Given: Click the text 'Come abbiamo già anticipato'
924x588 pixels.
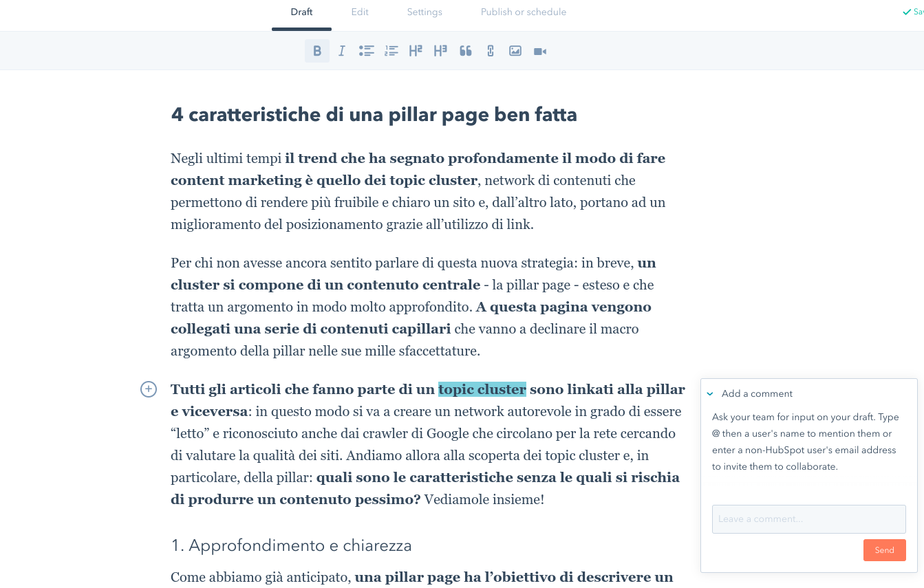Looking at the screenshot, I should (261, 577).
